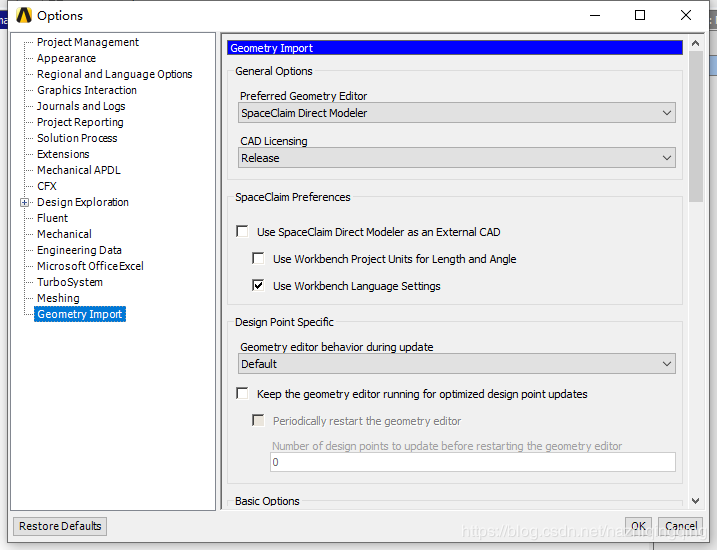This screenshot has width=717, height=550.
Task: Open CAD Licensing dropdown
Action: pyautogui.click(x=456, y=158)
